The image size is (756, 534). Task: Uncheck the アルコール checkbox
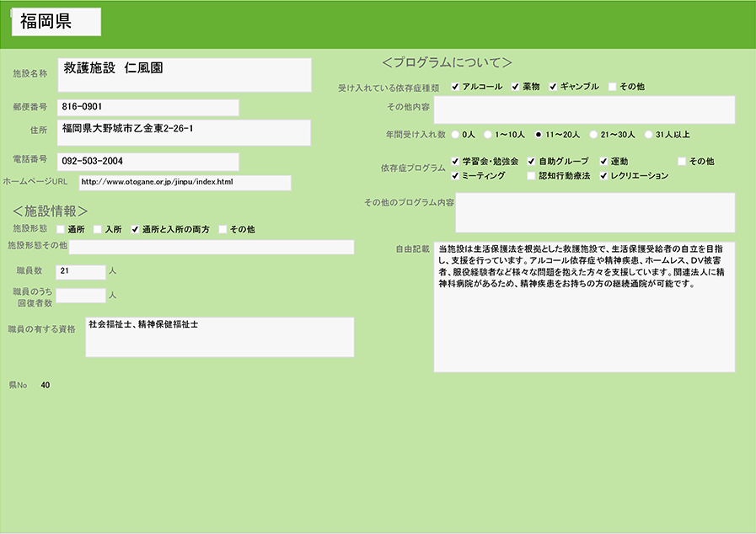[455, 87]
